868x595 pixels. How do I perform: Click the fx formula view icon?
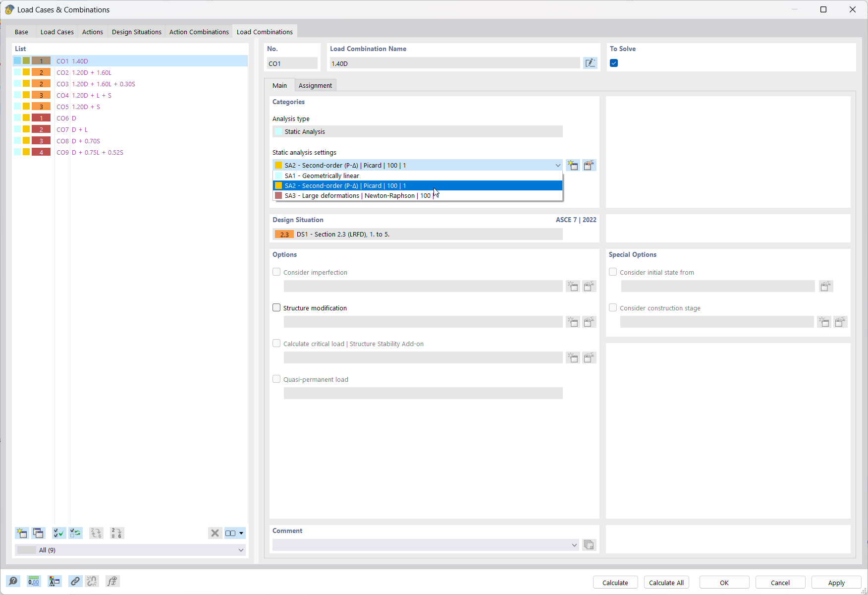[112, 581]
